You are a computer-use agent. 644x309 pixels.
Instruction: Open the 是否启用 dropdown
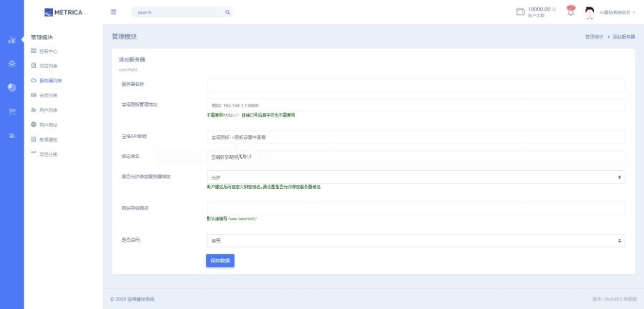(416, 240)
